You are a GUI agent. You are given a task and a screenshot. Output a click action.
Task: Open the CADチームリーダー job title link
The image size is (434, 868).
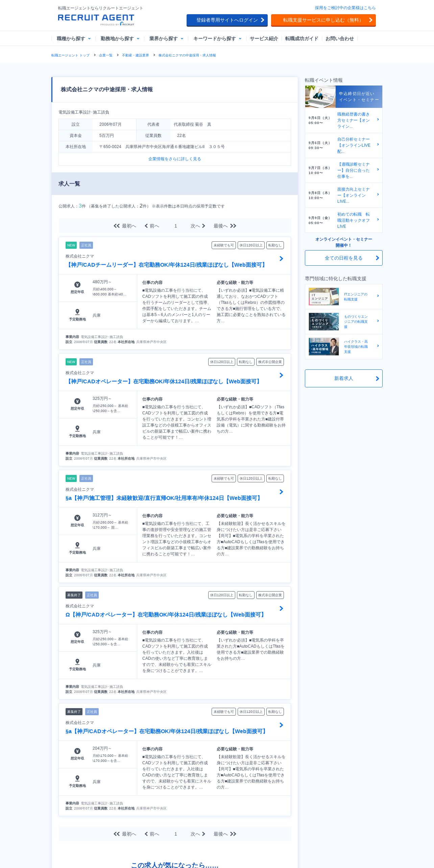(166, 265)
